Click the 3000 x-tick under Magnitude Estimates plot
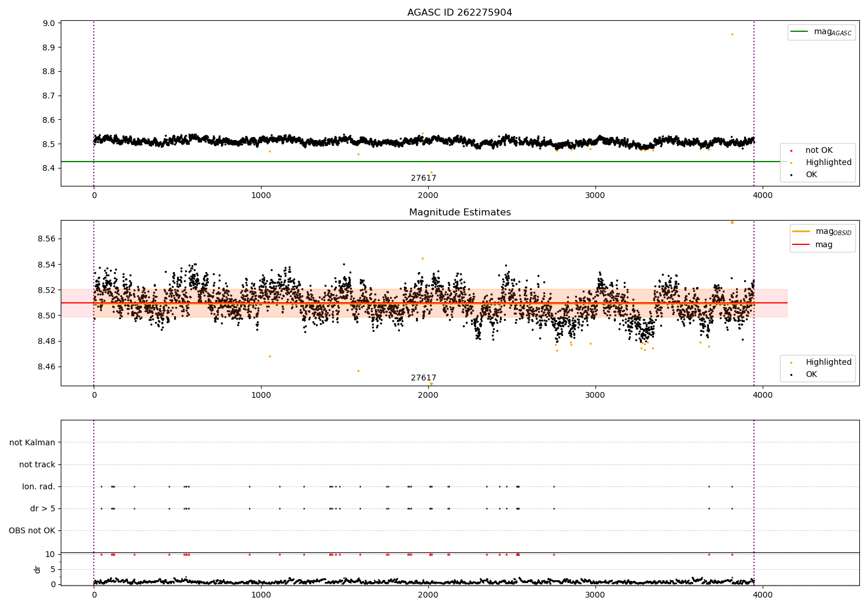Image resolution: width=868 pixels, height=608 pixels. [x=595, y=395]
